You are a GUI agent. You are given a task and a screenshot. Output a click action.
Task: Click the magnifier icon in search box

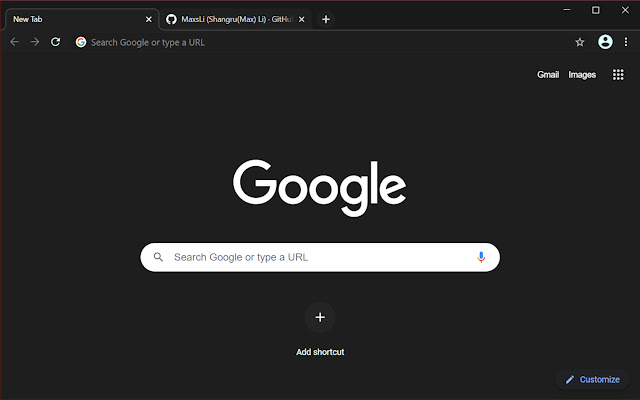coord(158,257)
